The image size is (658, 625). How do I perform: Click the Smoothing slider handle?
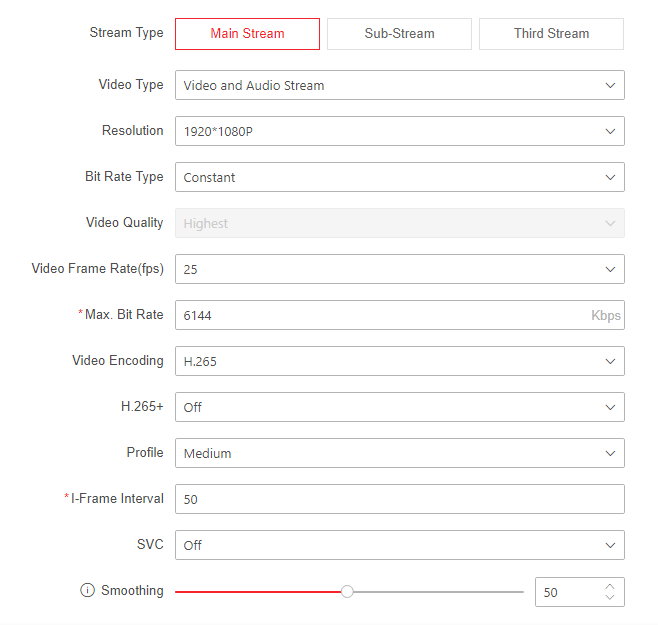click(x=347, y=592)
